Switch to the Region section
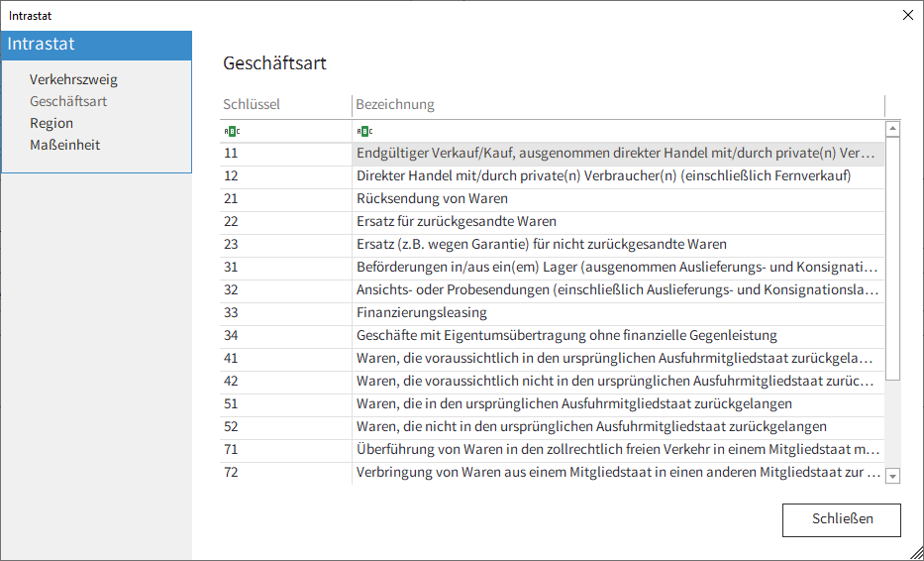924x561 pixels. coord(51,123)
